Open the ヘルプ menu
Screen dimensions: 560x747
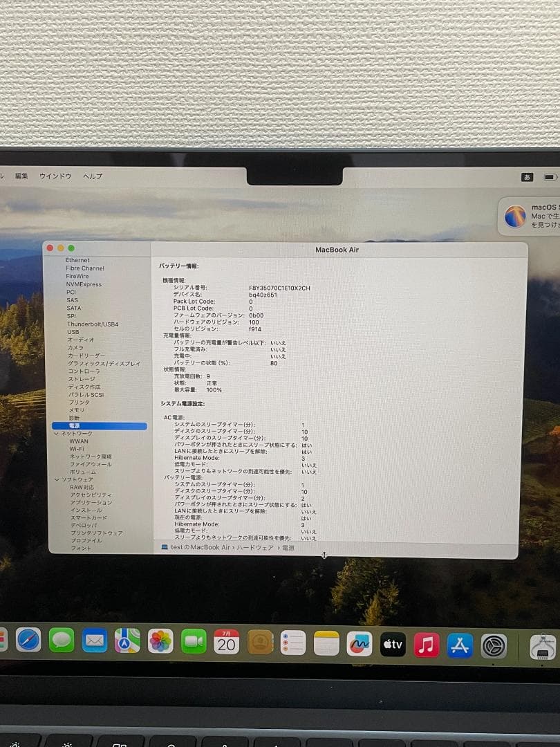[93, 176]
